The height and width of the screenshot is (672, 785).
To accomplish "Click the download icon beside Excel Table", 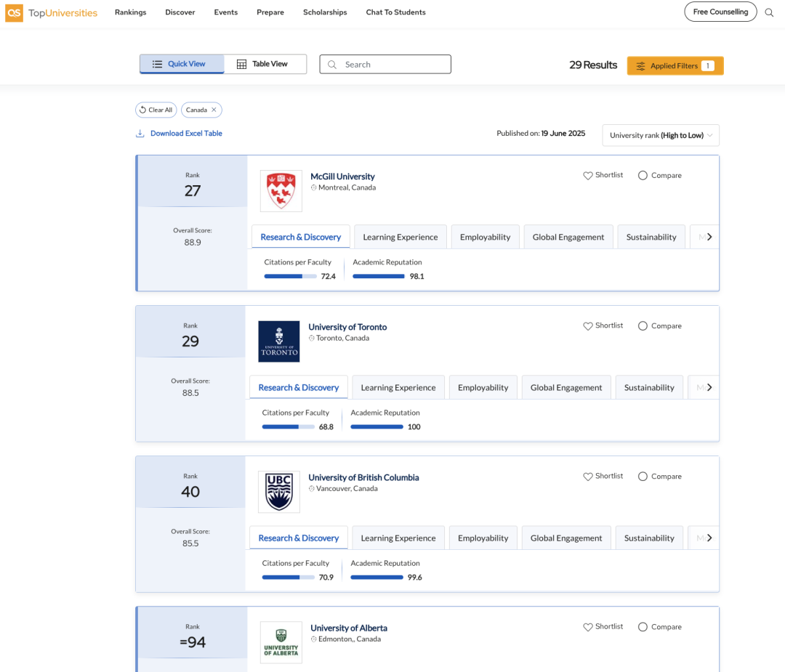I will (x=140, y=133).
